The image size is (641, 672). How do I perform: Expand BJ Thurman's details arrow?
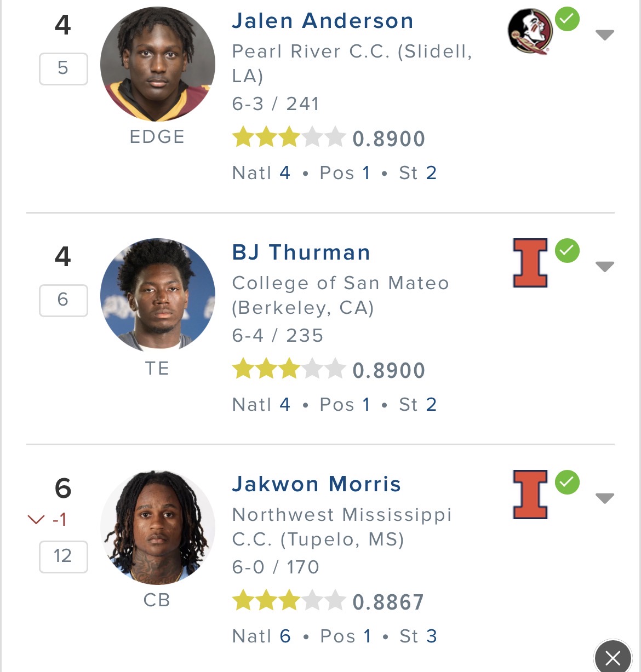604,267
